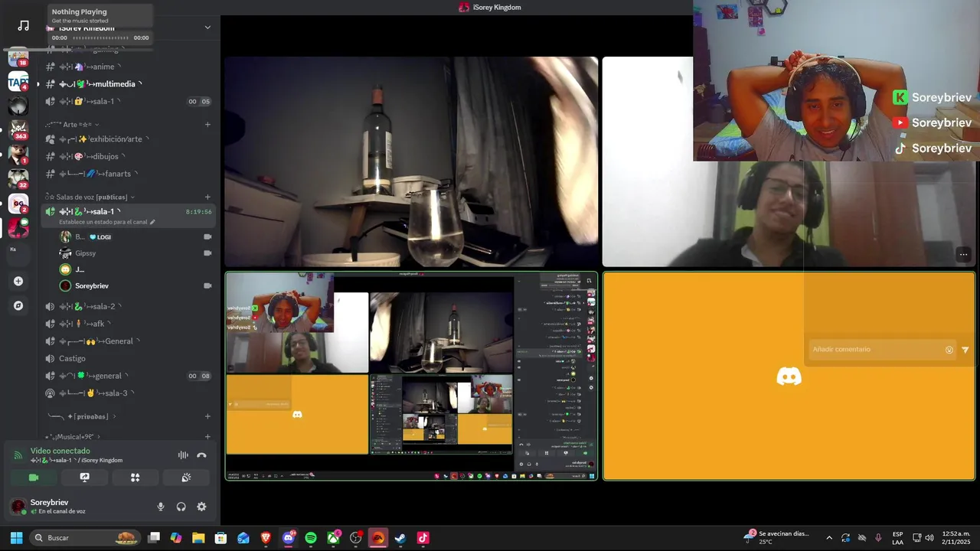
Task: Seek in music player progress bar
Action: (100, 37)
